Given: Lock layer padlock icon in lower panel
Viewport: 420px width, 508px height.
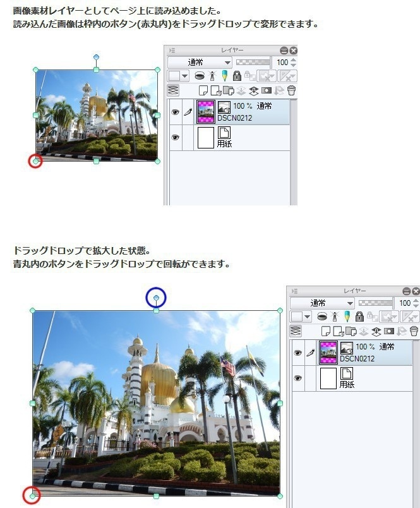Looking at the screenshot, I should tap(359, 317).
